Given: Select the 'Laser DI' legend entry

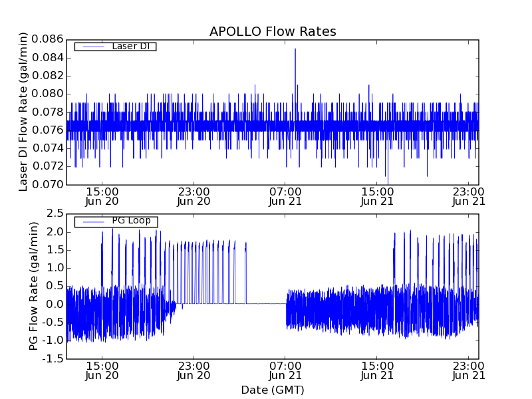Looking at the screenshot, I should (x=115, y=47).
